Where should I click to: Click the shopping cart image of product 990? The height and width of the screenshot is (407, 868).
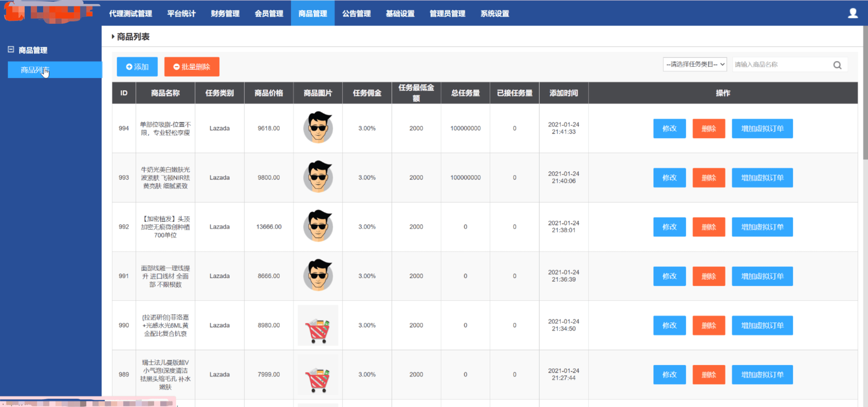[318, 325]
